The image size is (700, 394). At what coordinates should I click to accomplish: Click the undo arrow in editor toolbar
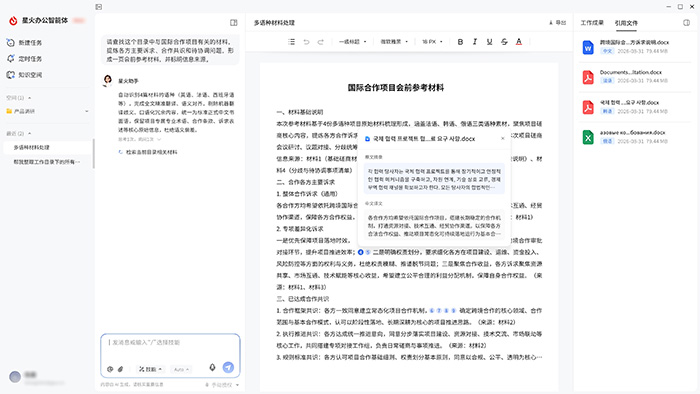click(x=306, y=42)
